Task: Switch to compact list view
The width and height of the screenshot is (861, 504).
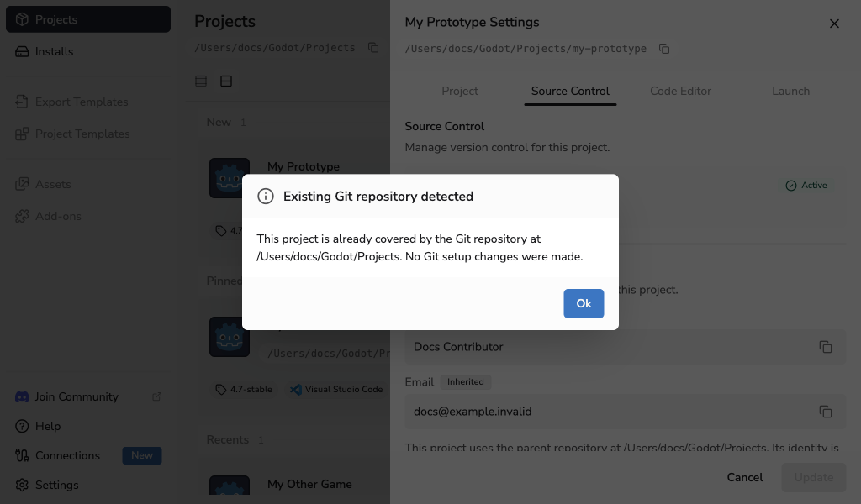Action: (x=201, y=81)
